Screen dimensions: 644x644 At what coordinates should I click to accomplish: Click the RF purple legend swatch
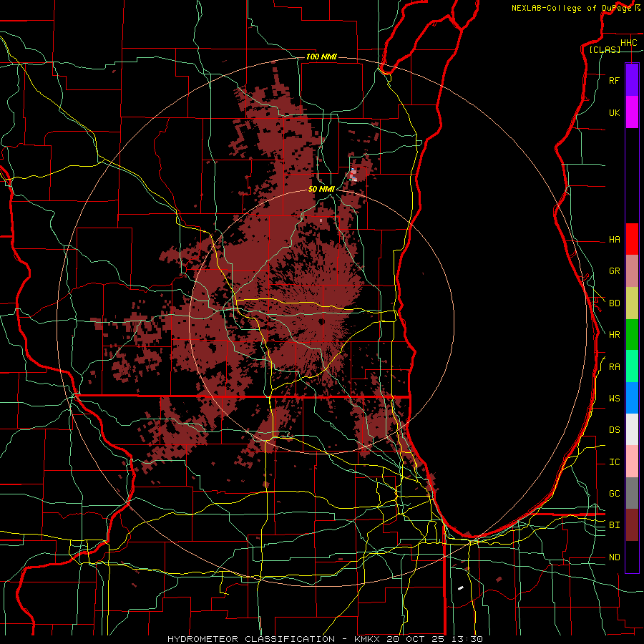[x=632, y=80]
